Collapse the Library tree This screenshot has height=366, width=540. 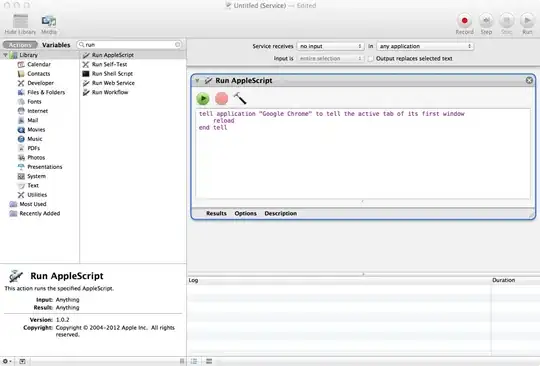pyautogui.click(x=5, y=55)
